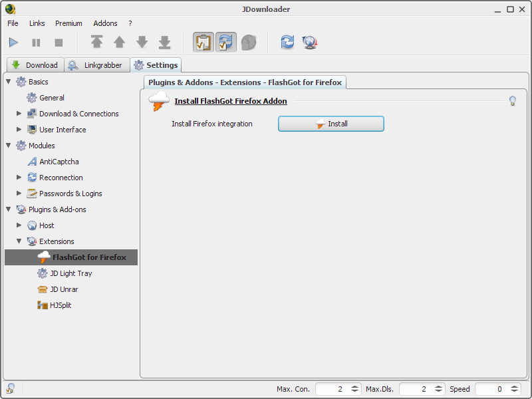
Task: Toggle the lightbulb help indicator
Action: 512,100
